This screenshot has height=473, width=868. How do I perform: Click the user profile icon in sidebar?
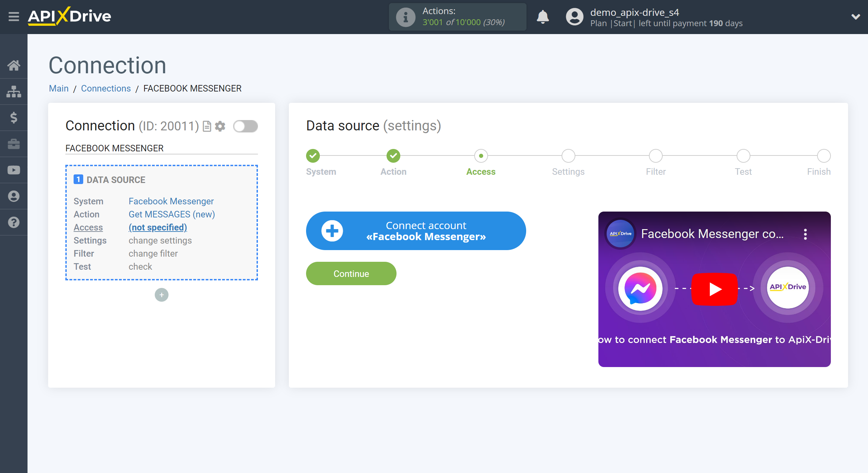tap(14, 196)
